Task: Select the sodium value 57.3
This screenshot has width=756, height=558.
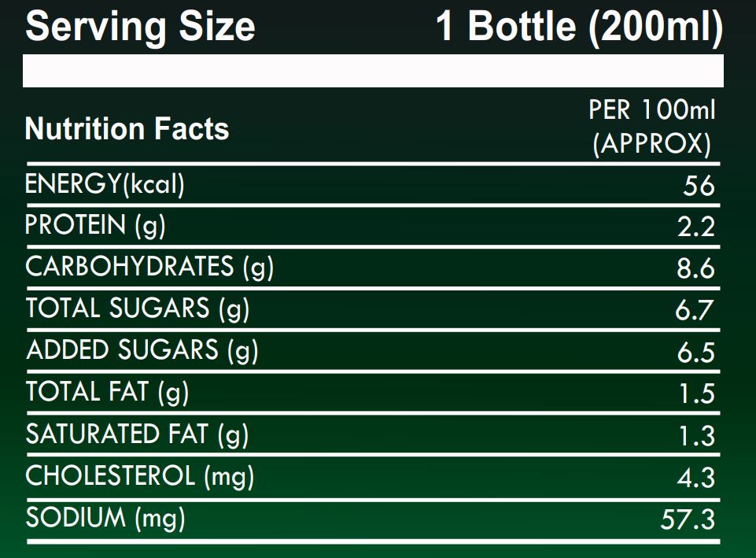Action: pyautogui.click(x=688, y=519)
